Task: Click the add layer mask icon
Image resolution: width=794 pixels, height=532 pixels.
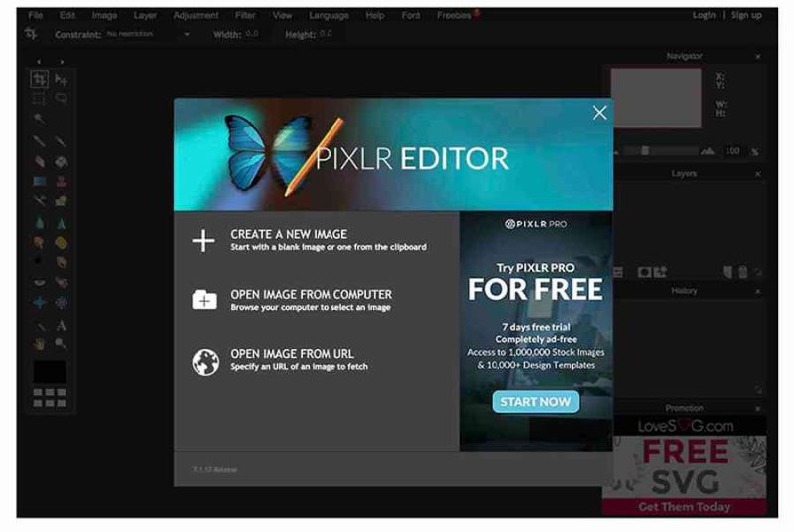Action: tap(644, 272)
